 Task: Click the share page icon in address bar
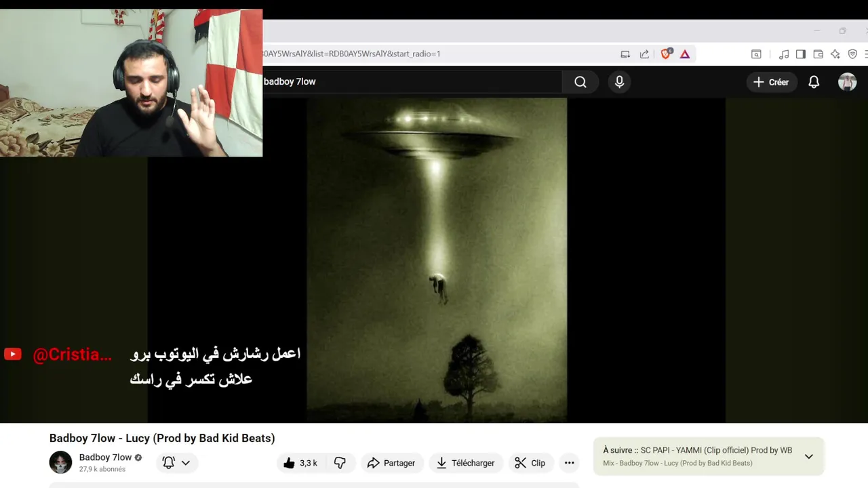[x=644, y=54]
